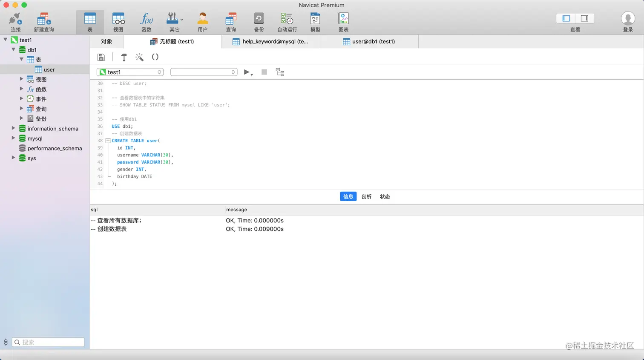
Task: Switch to the 对象 objects tab
Action: pos(106,41)
